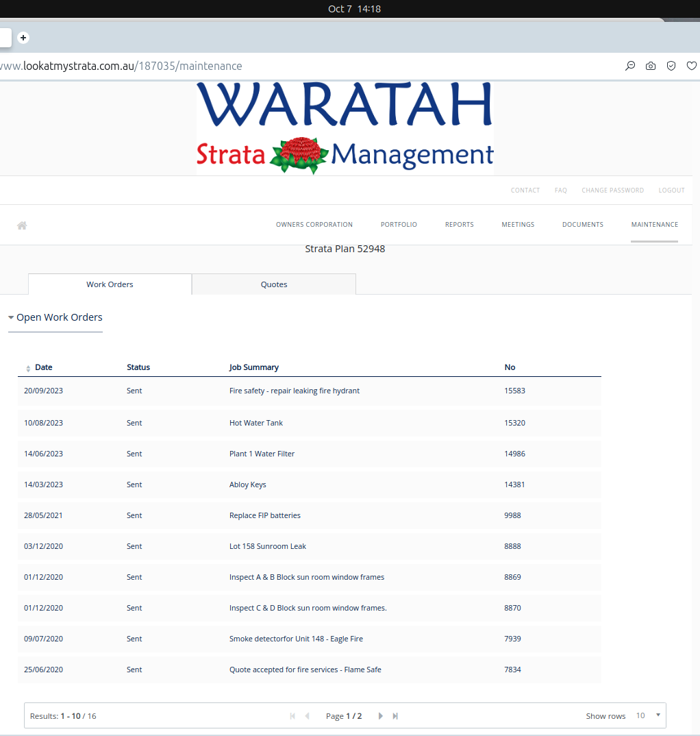Open the Documents menu item
The image size is (700, 736).
(x=582, y=225)
